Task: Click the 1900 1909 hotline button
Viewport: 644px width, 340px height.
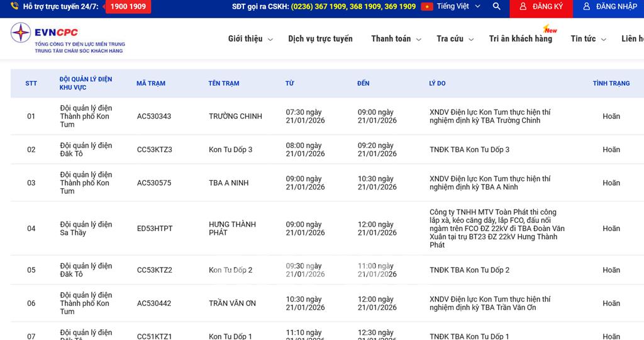Action: pyautogui.click(x=128, y=6)
